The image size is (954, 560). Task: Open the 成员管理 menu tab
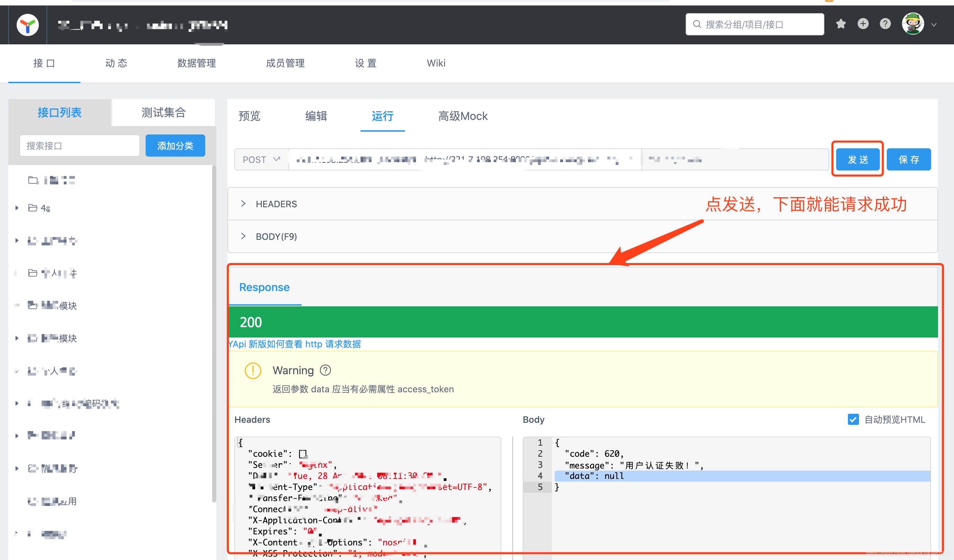click(285, 63)
